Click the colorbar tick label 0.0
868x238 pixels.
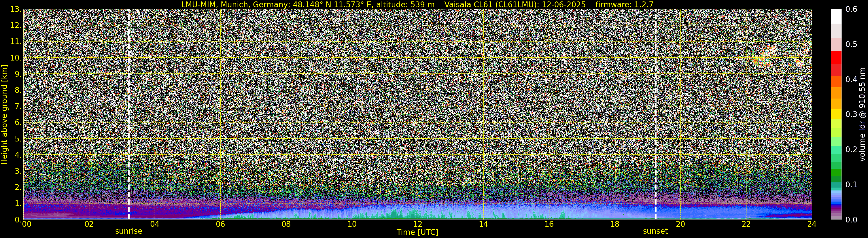click(x=852, y=220)
